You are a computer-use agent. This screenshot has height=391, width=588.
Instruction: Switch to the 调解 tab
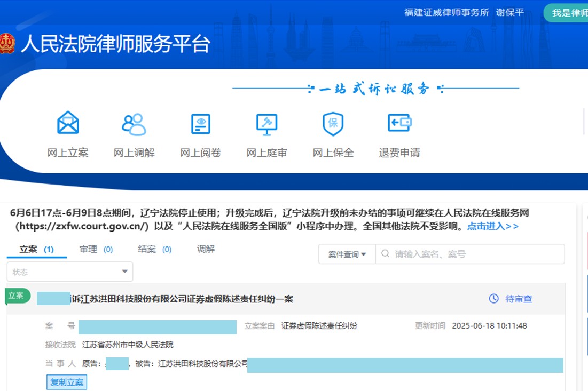pyautogui.click(x=206, y=249)
